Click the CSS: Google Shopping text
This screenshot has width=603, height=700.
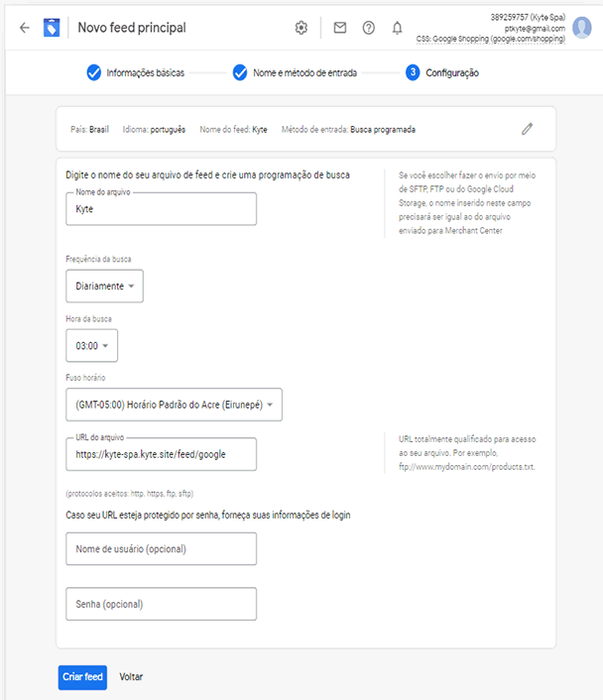pos(491,40)
